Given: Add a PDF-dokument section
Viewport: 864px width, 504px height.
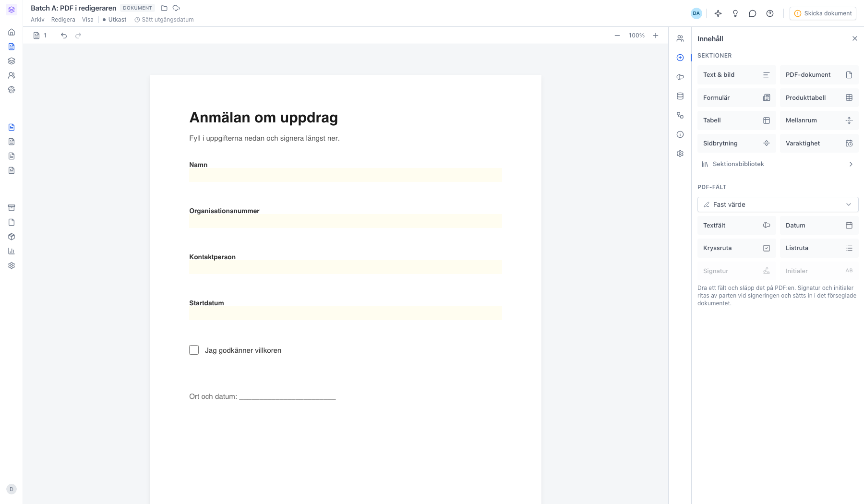Looking at the screenshot, I should pos(819,75).
